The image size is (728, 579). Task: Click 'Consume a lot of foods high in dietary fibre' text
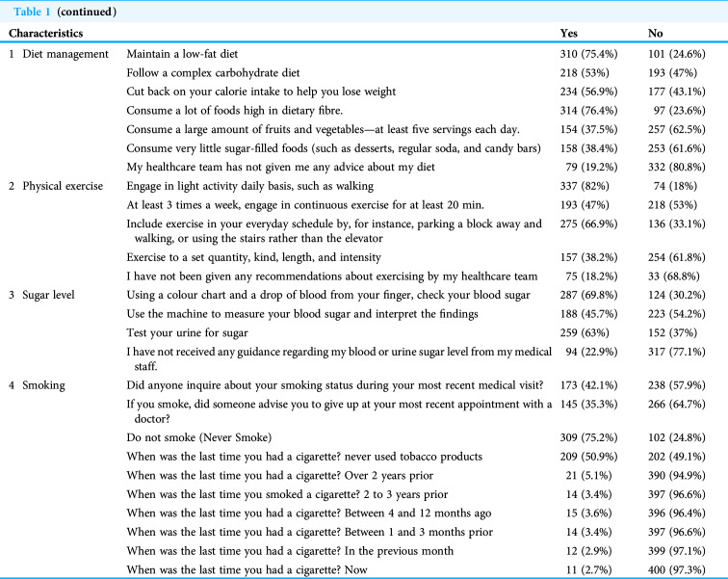(234, 111)
